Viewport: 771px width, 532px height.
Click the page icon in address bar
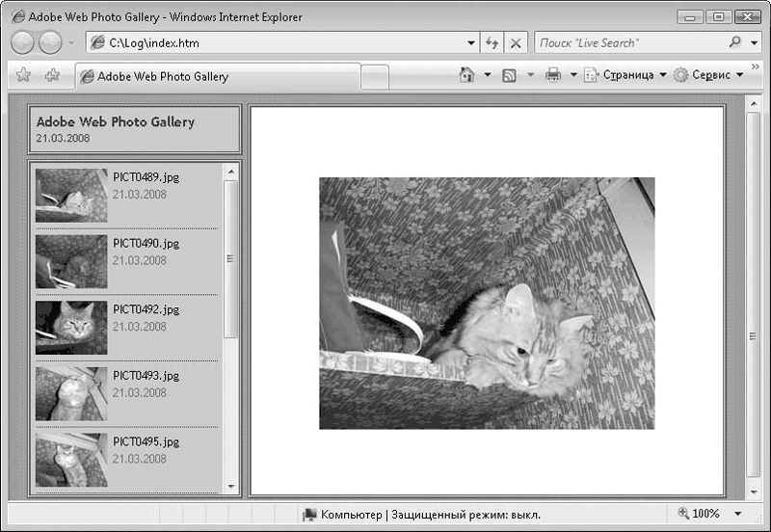click(x=98, y=42)
